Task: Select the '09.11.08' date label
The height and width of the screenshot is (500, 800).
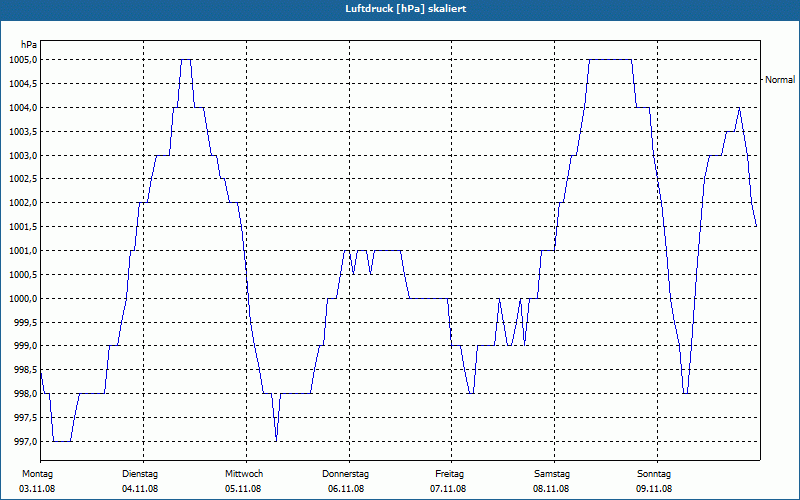Action: click(654, 489)
